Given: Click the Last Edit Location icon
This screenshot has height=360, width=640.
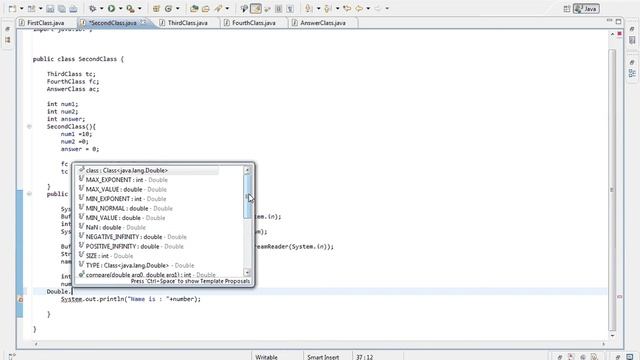Looking at the screenshot, I should [347, 8].
